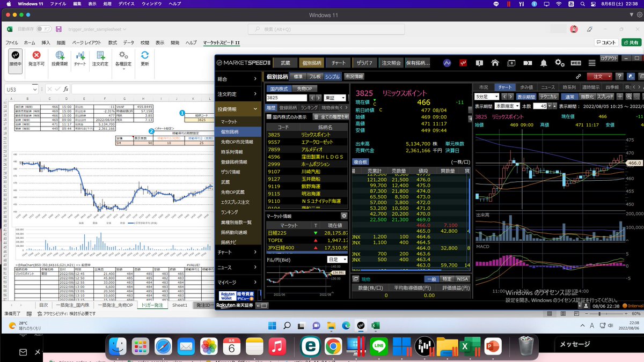
Task: Click the 注文約定 document icon in Excel ribbon
Action: pos(100,55)
